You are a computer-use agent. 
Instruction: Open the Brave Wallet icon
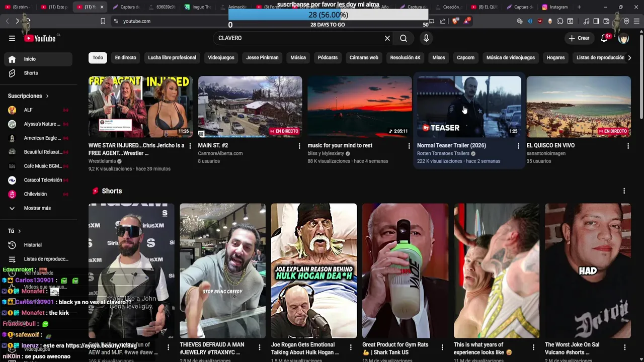click(x=606, y=21)
